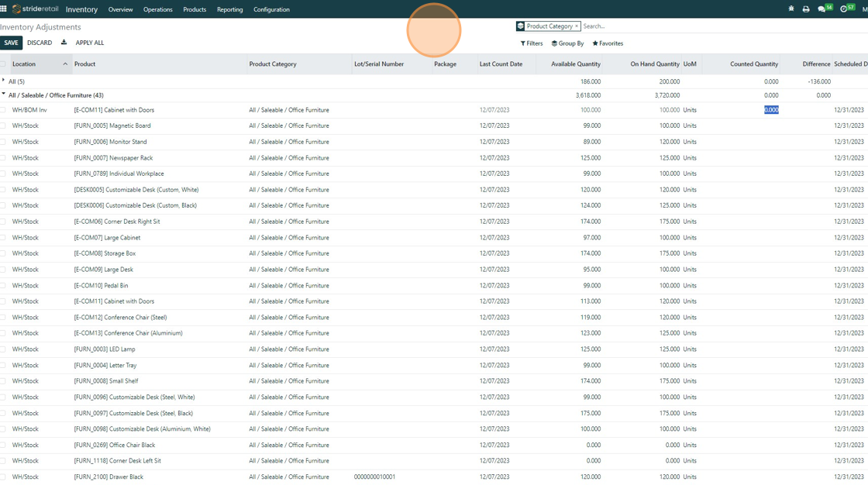Viewport: 868px width, 485px height.
Task: Select the [DESK0005] Customizable Desk (Custom, White) row
Action: click(x=434, y=189)
